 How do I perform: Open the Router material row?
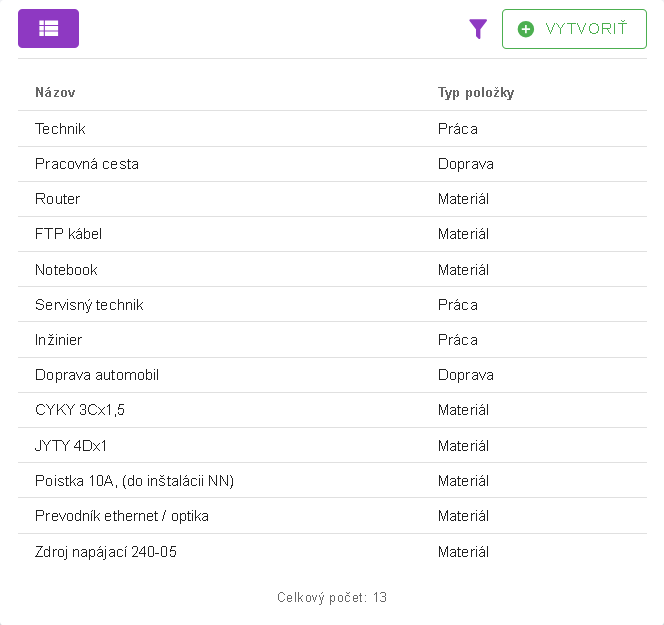(x=58, y=199)
